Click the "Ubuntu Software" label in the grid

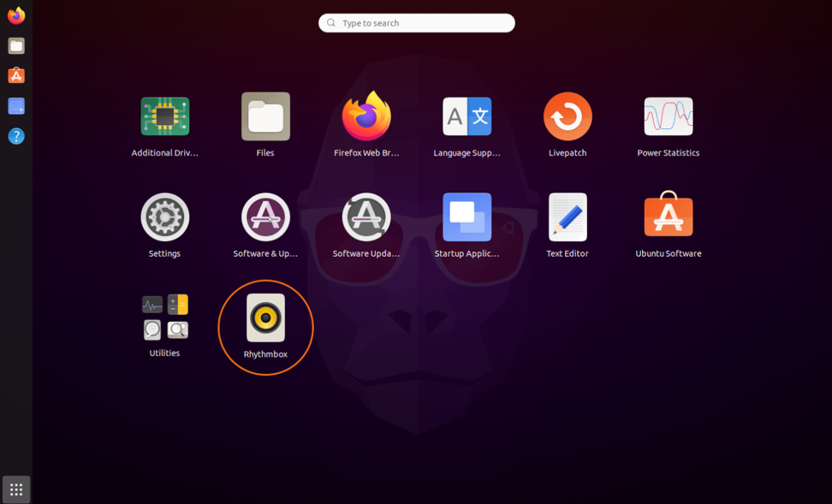pyautogui.click(x=669, y=253)
